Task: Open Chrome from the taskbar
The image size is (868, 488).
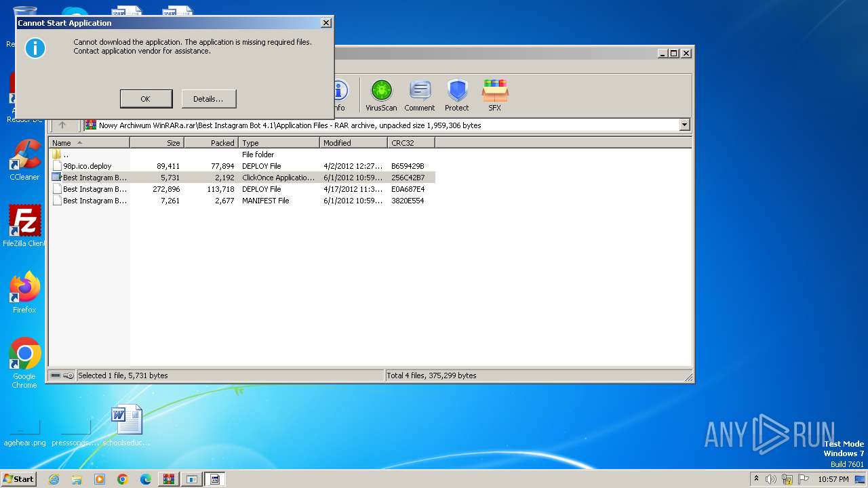Action: [123, 479]
